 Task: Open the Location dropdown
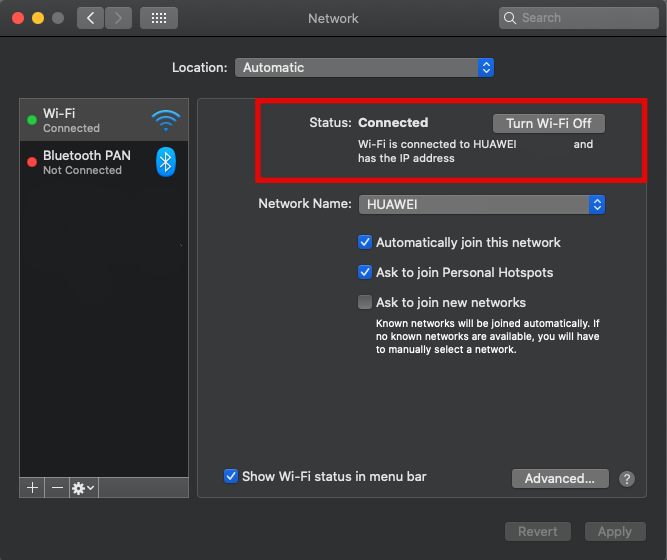pyautogui.click(x=365, y=68)
